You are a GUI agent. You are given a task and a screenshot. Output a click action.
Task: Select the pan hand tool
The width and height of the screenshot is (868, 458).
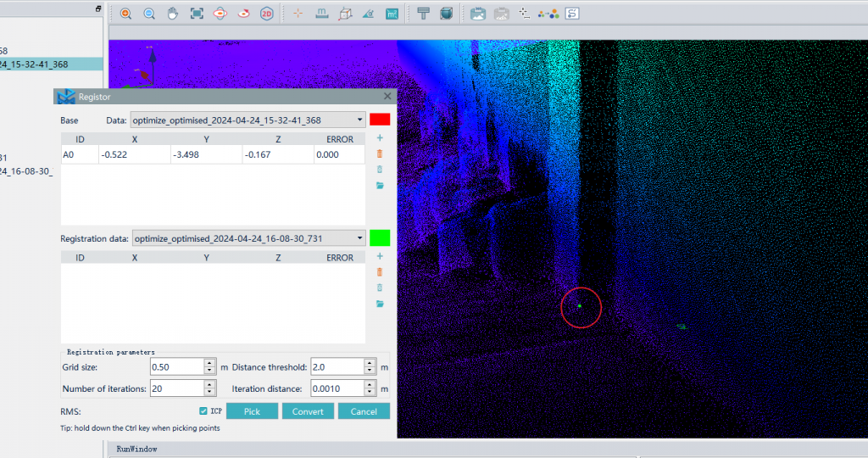(173, 14)
